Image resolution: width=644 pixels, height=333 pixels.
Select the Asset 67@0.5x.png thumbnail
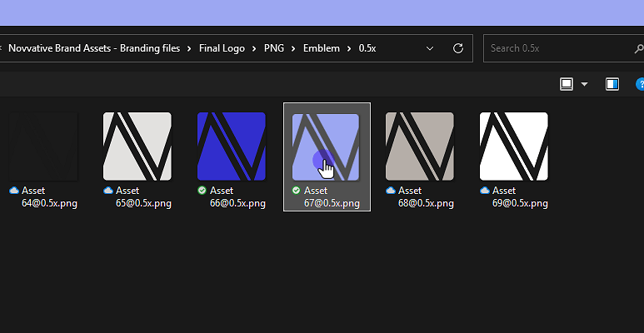pos(325,147)
